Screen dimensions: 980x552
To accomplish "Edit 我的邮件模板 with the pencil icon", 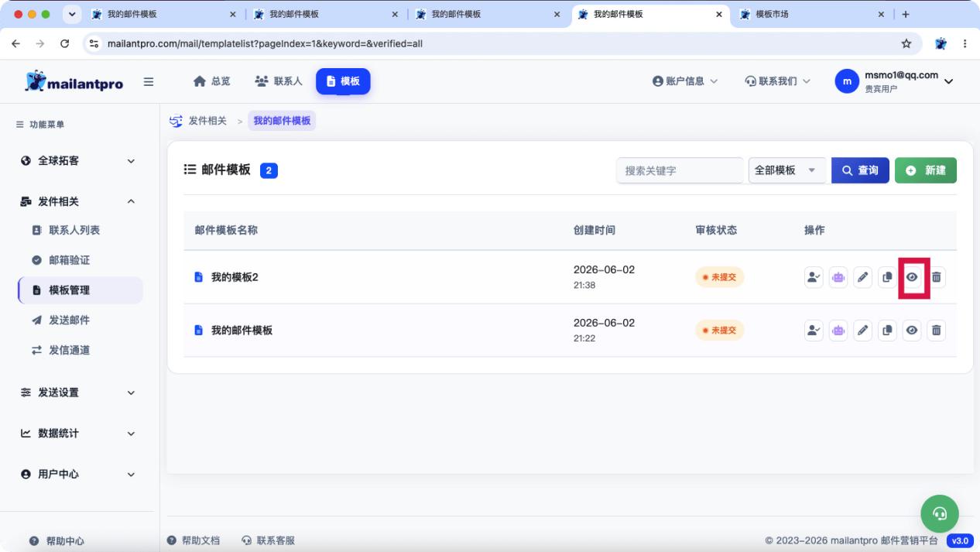I will 863,331.
